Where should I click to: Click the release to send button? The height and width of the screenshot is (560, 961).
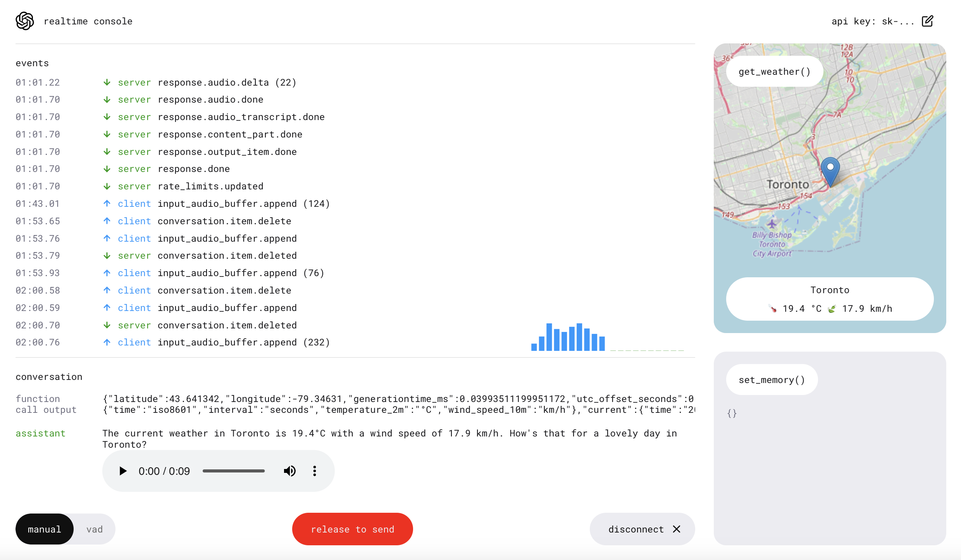tap(352, 529)
